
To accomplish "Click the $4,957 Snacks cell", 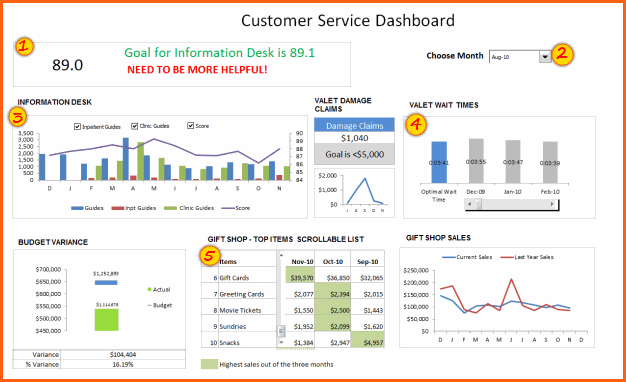I will 368,340.
